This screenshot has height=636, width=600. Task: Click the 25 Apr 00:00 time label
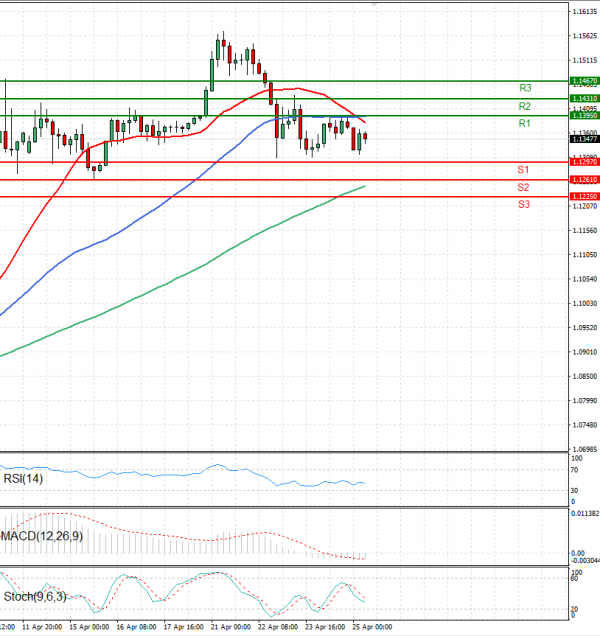click(x=372, y=627)
